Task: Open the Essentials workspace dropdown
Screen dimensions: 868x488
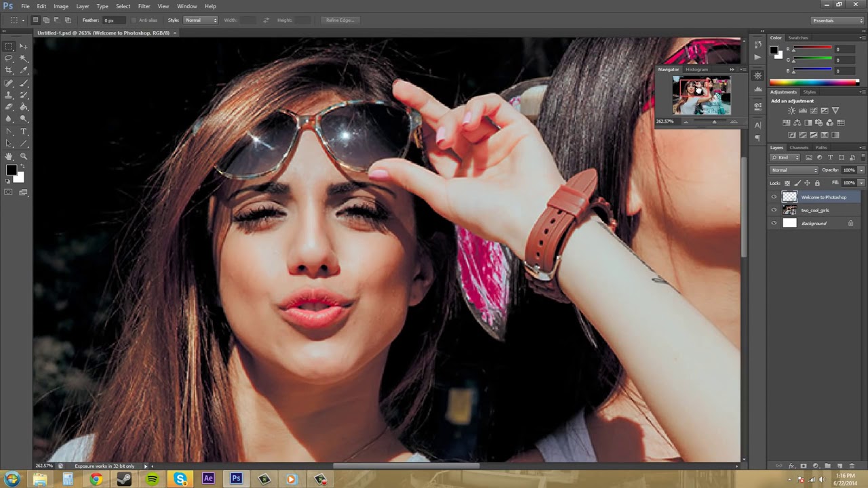Action: click(x=838, y=20)
